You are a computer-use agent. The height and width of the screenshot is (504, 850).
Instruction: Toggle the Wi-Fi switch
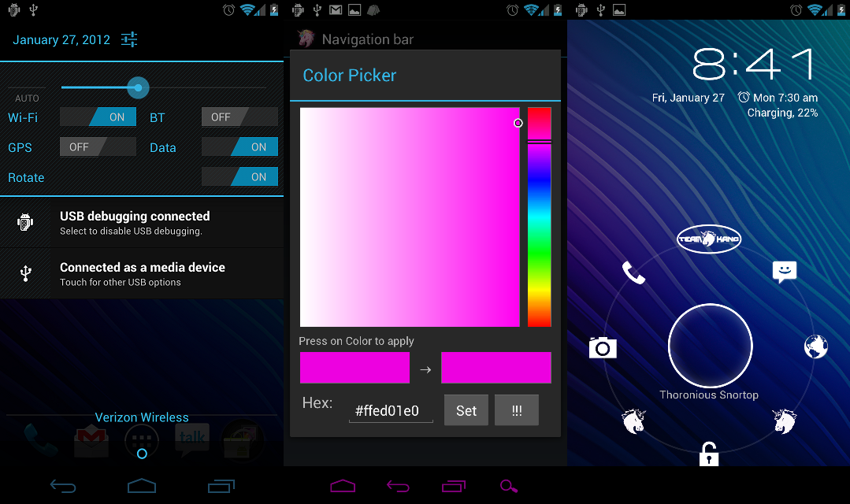pyautogui.click(x=98, y=117)
